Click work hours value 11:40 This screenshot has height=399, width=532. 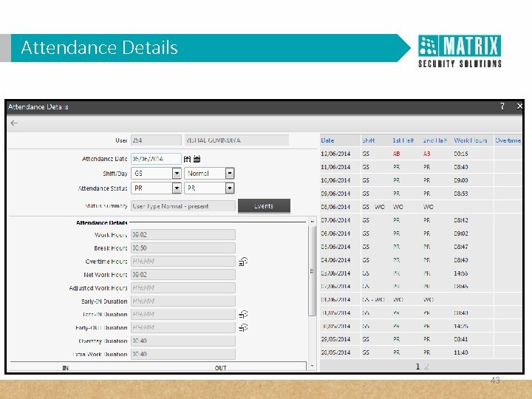pos(461,352)
